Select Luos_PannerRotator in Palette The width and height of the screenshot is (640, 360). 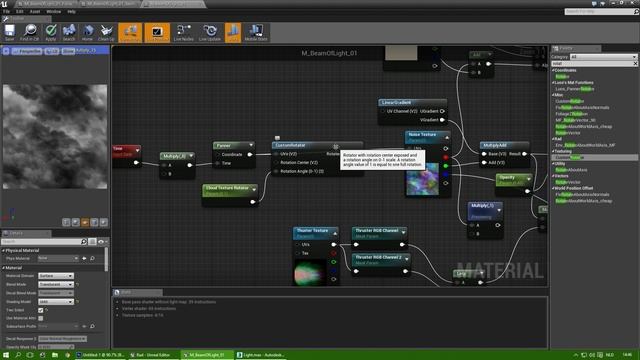pyautogui.click(x=574, y=89)
